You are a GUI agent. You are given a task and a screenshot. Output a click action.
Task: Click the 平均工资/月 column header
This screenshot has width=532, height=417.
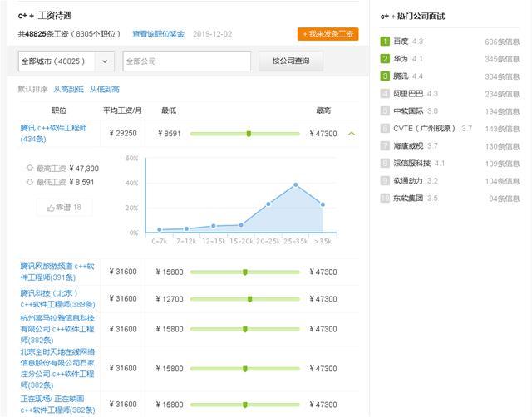(122, 110)
